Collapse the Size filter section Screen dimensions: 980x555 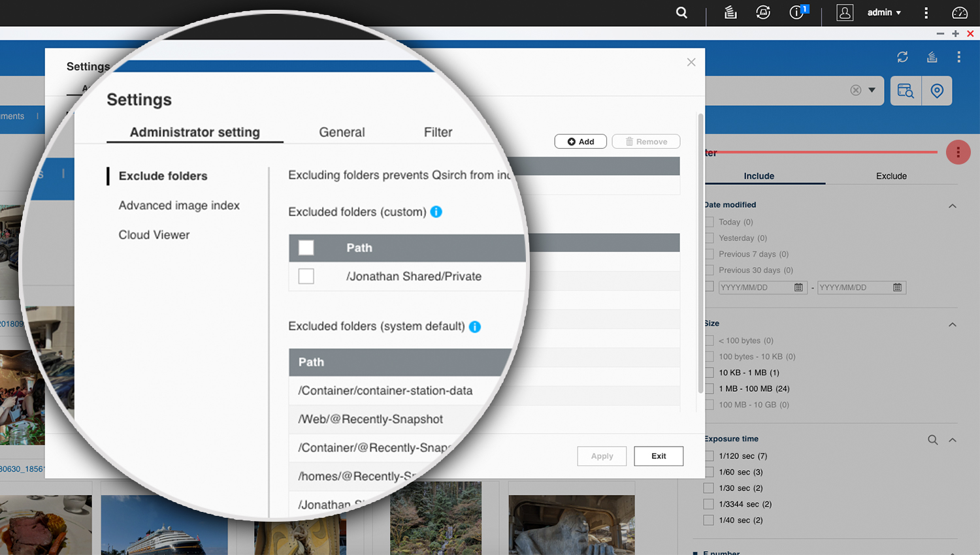(953, 325)
